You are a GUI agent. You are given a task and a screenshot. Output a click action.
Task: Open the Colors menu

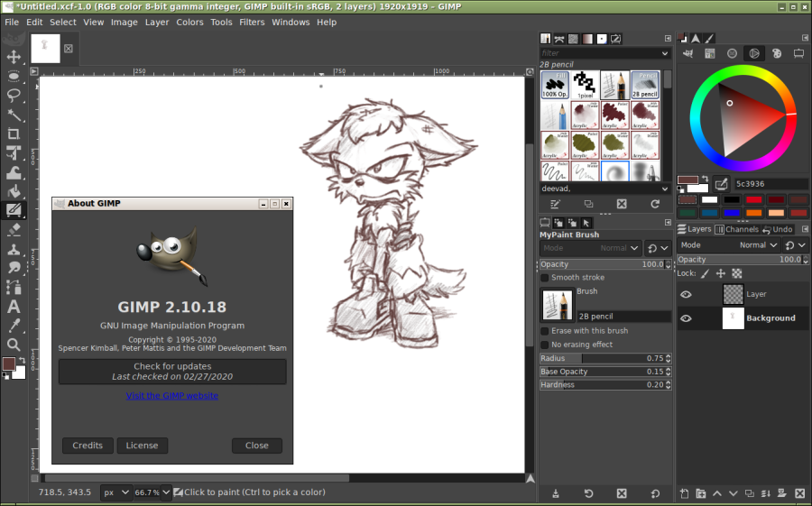point(189,23)
